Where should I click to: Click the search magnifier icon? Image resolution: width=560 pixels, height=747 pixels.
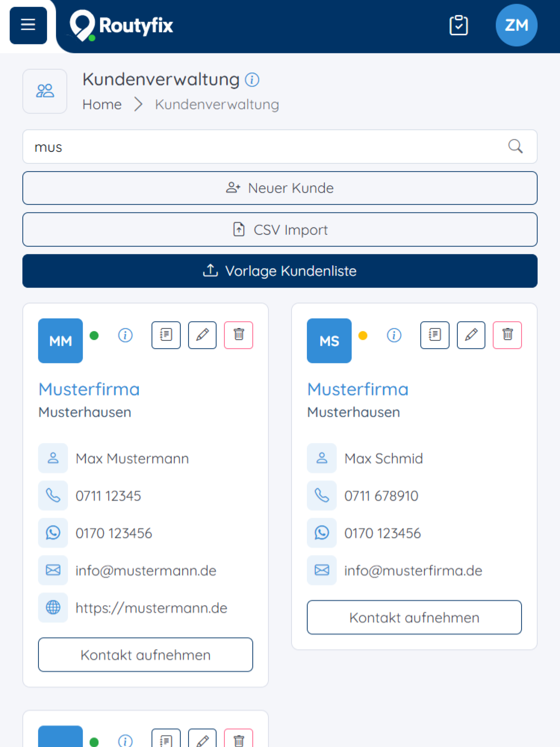(515, 147)
